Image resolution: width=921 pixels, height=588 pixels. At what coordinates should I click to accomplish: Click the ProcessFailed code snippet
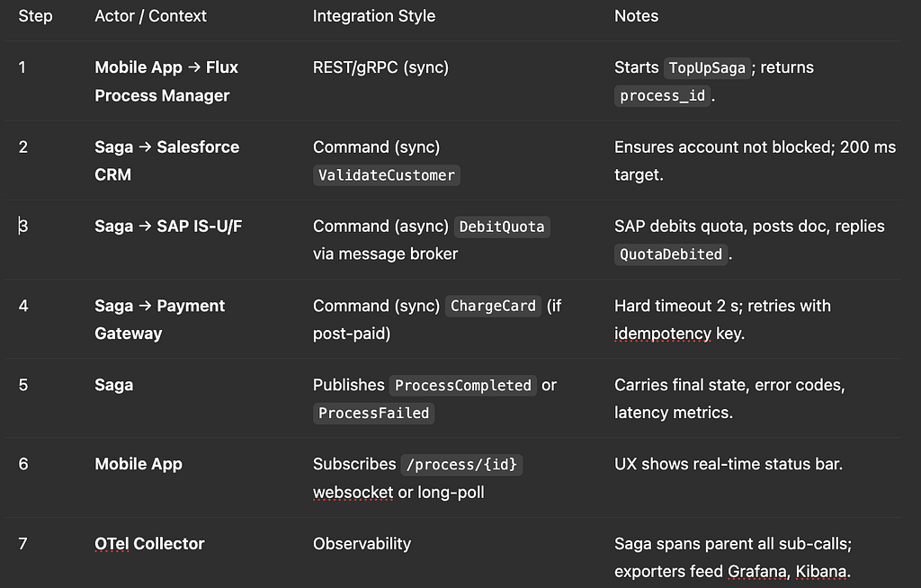pos(373,414)
